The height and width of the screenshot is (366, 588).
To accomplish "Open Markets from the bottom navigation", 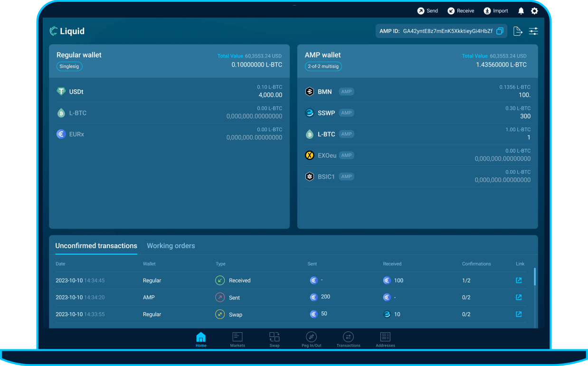I will click(237, 338).
